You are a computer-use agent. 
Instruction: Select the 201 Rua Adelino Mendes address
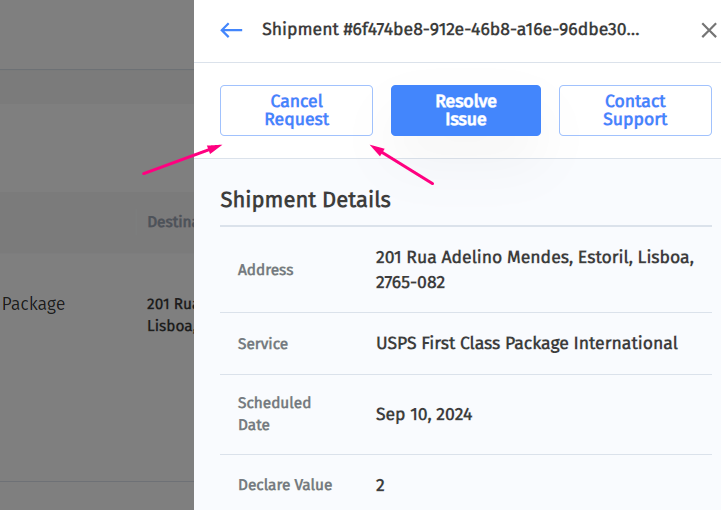[534, 270]
